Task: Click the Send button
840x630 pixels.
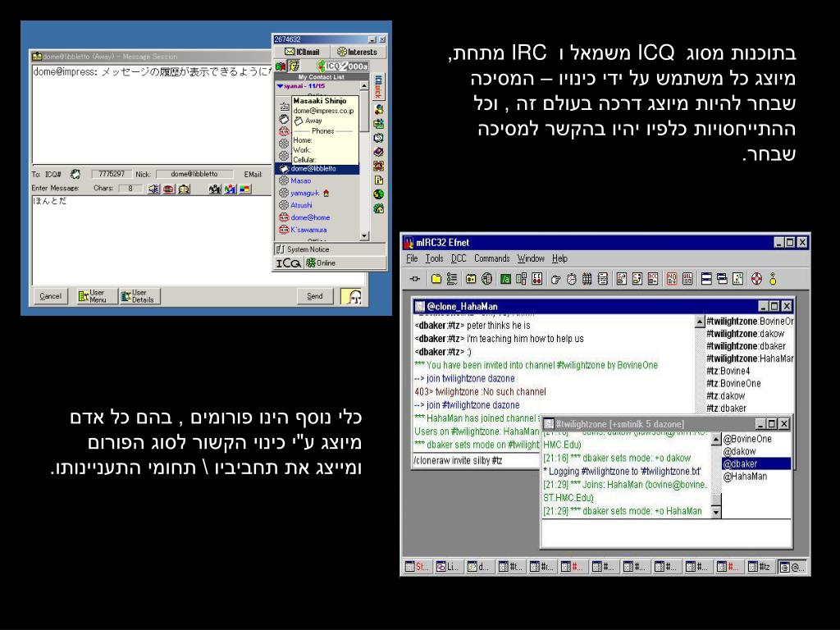Action: (315, 295)
